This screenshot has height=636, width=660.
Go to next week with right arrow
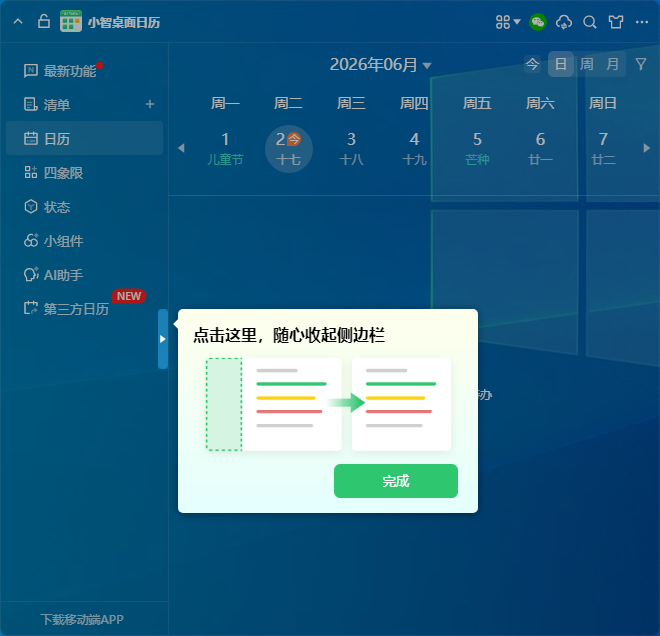coord(647,148)
